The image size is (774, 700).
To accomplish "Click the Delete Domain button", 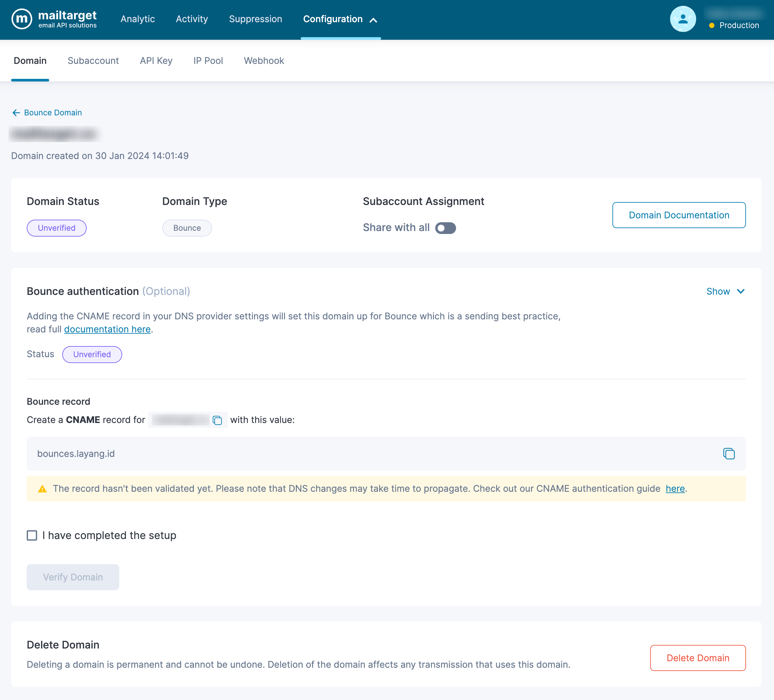I will [697, 658].
